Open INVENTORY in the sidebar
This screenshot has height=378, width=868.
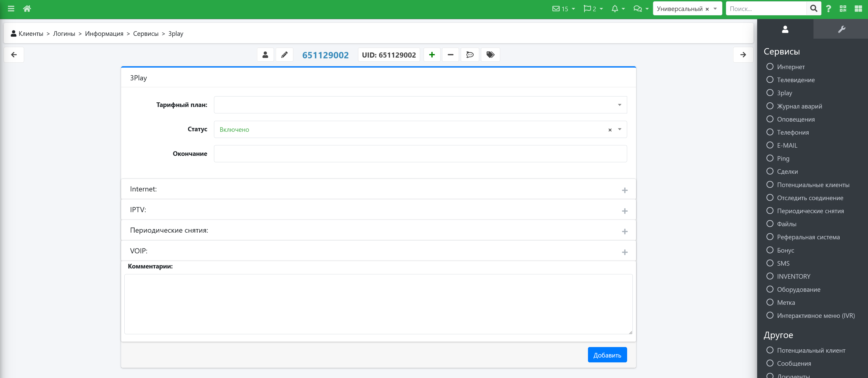tap(794, 277)
